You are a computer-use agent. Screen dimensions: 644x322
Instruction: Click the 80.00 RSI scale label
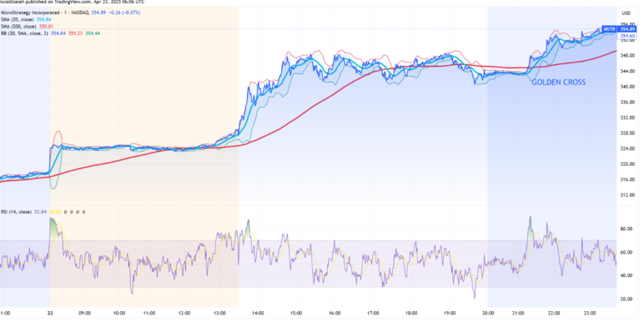(x=627, y=229)
